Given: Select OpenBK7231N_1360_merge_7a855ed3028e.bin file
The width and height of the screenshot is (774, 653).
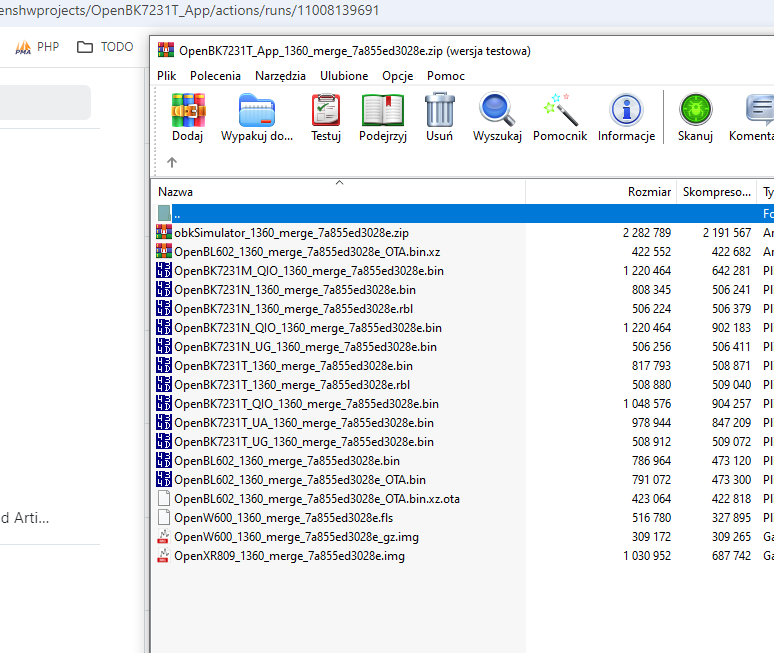Looking at the screenshot, I should point(295,290).
